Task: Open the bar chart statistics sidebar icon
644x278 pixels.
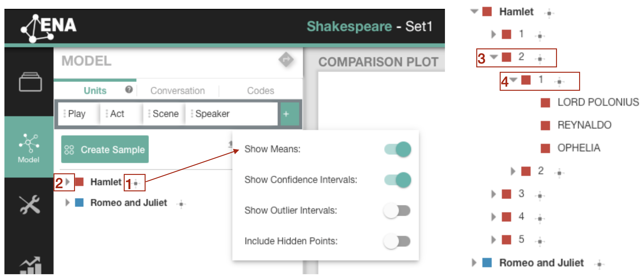Action: [x=30, y=265]
